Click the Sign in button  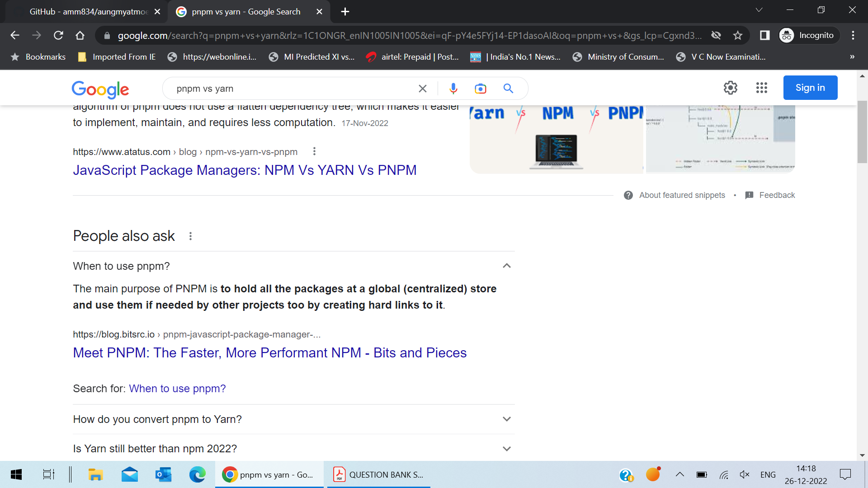810,88
